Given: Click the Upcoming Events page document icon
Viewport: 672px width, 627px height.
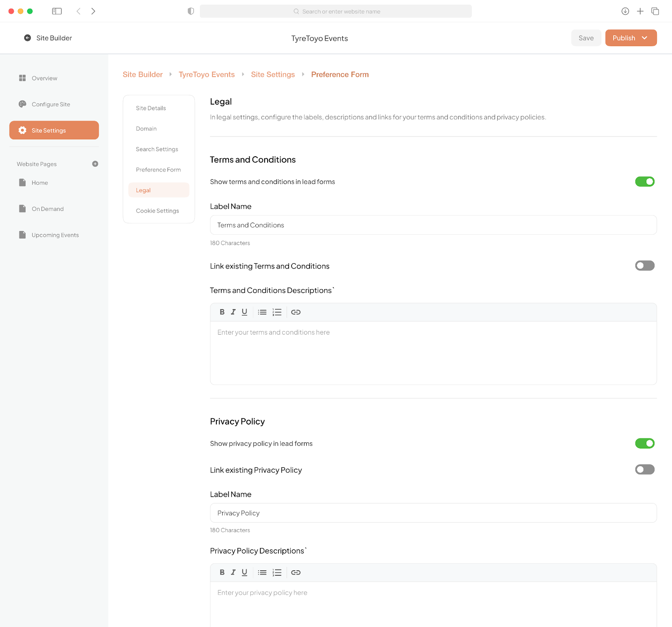Looking at the screenshot, I should pos(22,235).
